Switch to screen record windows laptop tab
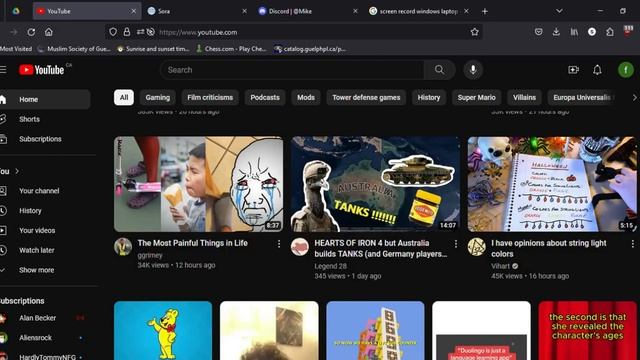Image resolution: width=640 pixels, height=360 pixels. coord(419,11)
